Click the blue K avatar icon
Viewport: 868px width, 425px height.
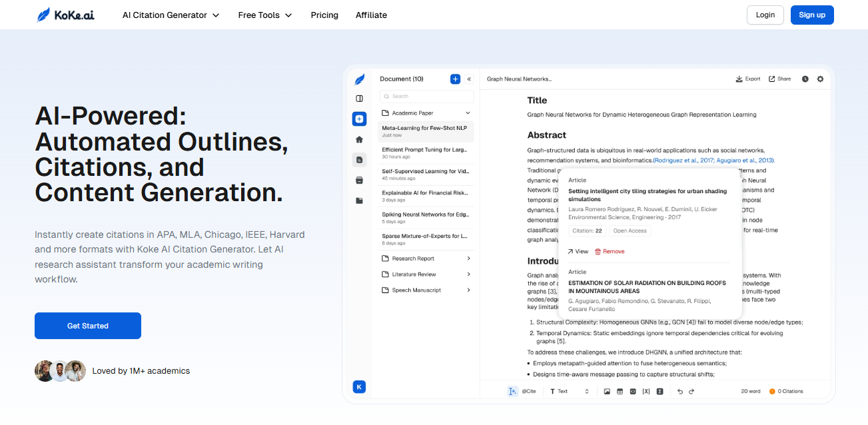tap(360, 387)
